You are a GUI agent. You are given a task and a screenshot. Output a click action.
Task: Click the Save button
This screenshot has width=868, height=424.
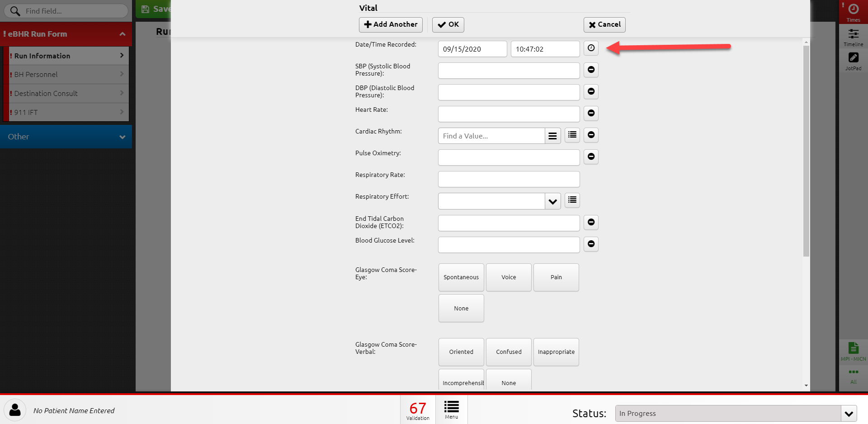point(154,9)
